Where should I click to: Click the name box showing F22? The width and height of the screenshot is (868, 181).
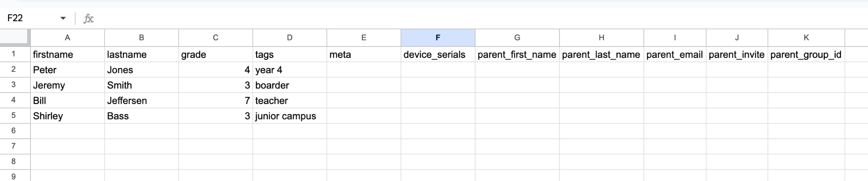point(30,18)
